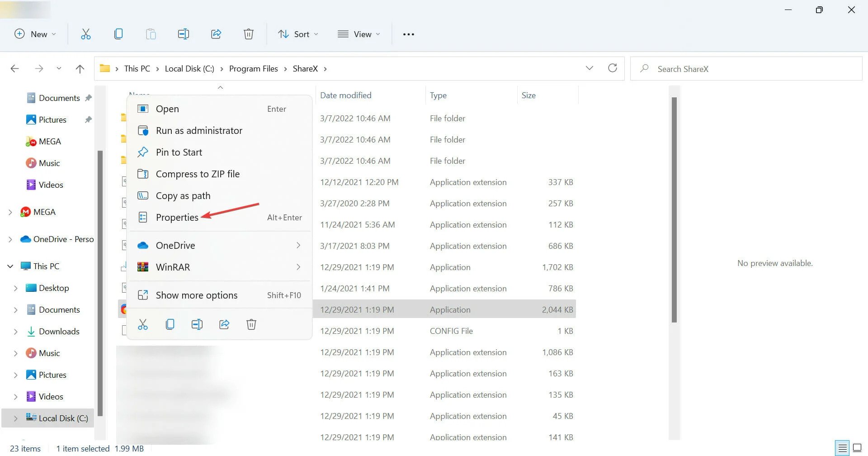Click the Search ShareX field

[x=746, y=69]
